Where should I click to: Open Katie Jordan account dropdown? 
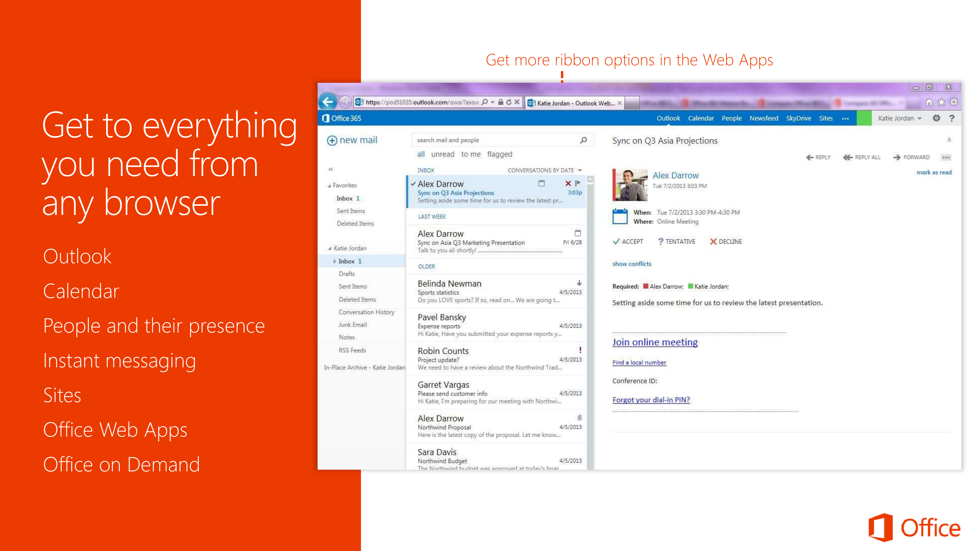click(900, 118)
